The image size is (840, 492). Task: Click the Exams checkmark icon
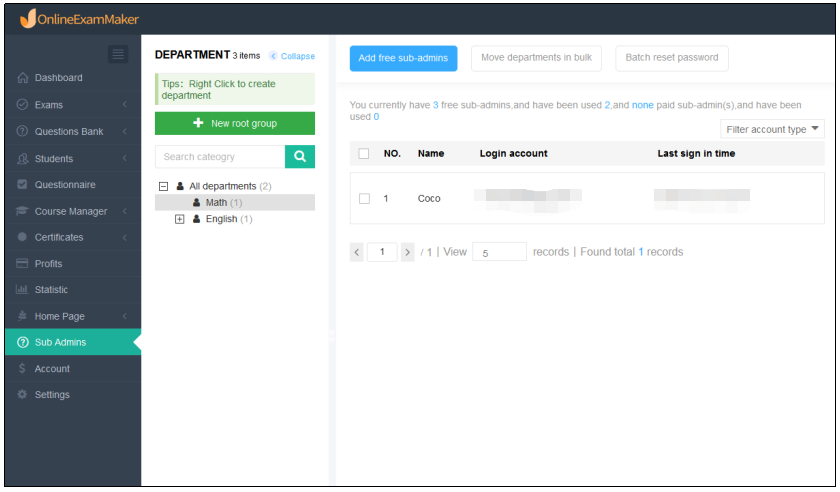(x=22, y=105)
